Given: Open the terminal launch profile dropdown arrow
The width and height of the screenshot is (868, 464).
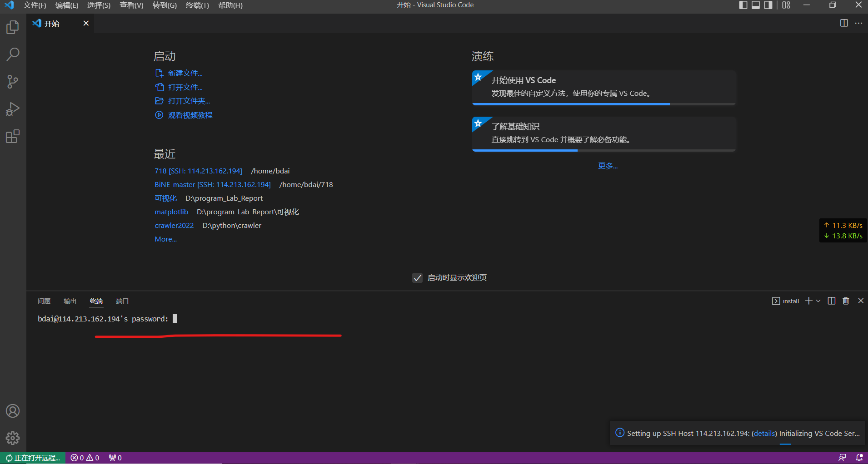Looking at the screenshot, I should [818, 301].
